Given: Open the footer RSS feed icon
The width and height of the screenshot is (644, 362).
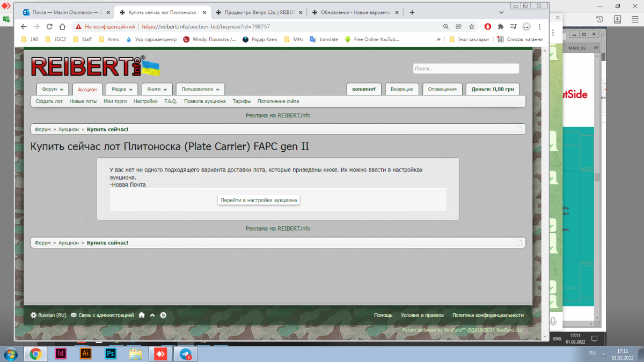Looking at the screenshot, I should click(163, 315).
